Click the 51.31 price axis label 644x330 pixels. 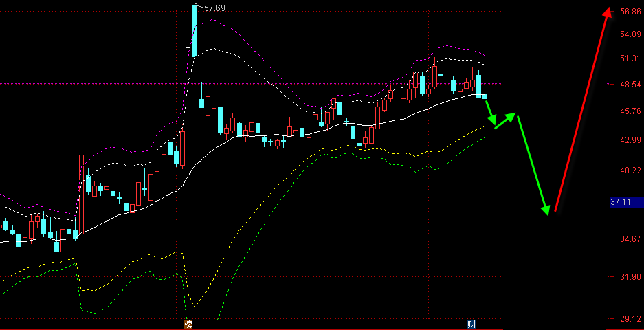click(630, 58)
